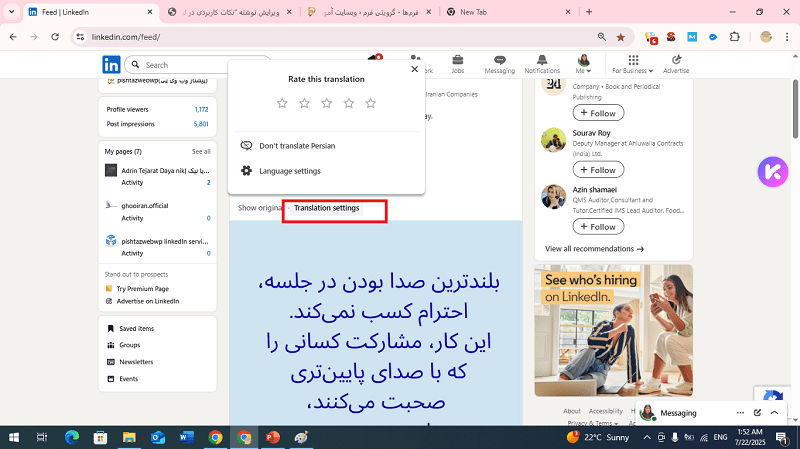Open Chrome profile avatar
Screen dimensions: 800x449
pyautogui.click(x=766, y=37)
